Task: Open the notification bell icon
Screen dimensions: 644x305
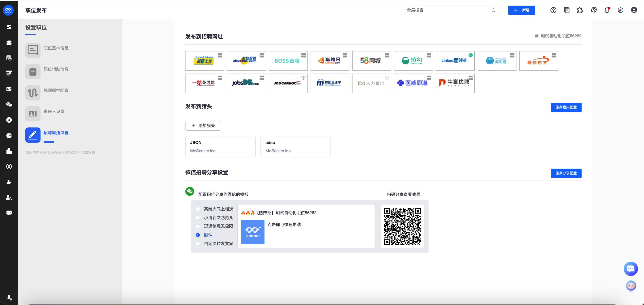Action: (607, 10)
